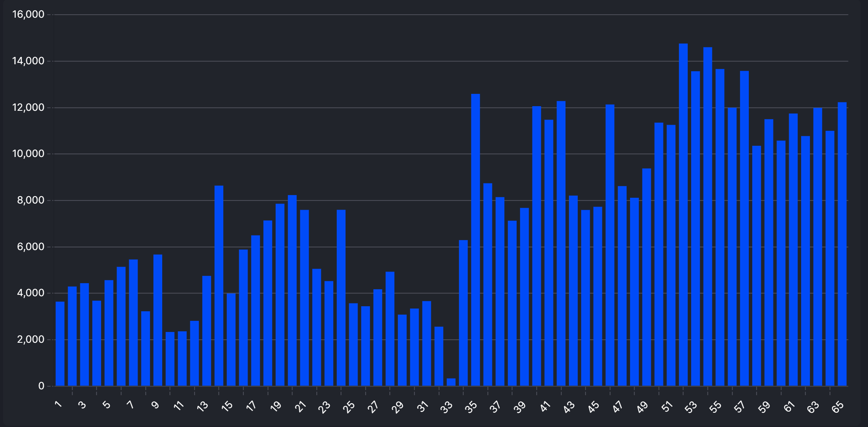Screen dimensions: 868x427
Task: Click the first bar labeled 1
Action: 60,344
